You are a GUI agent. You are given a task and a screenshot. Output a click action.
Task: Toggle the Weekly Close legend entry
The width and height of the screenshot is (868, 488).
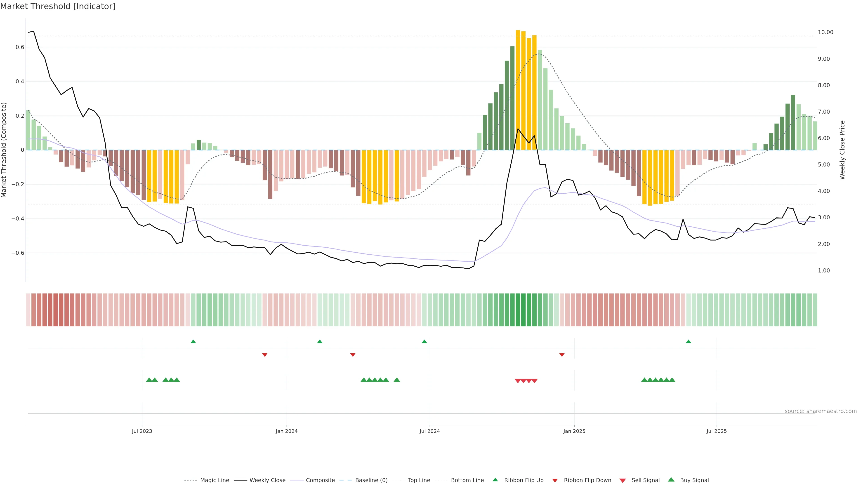point(267,480)
